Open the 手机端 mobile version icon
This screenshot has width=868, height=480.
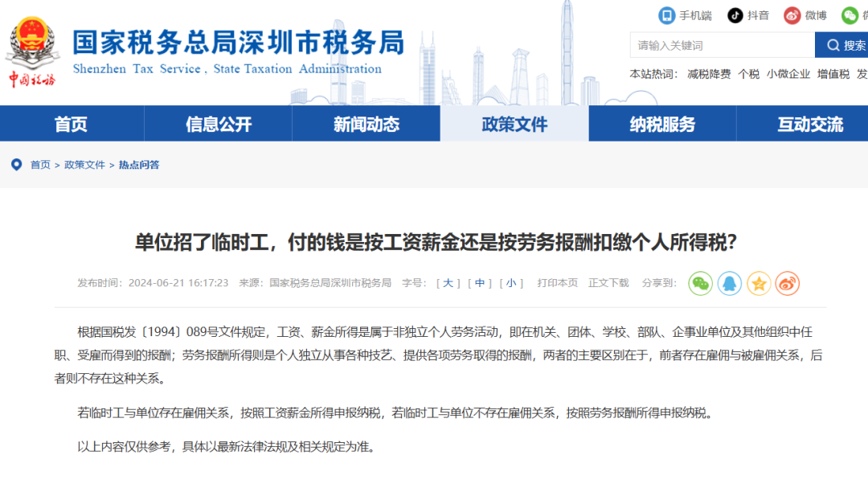point(665,15)
